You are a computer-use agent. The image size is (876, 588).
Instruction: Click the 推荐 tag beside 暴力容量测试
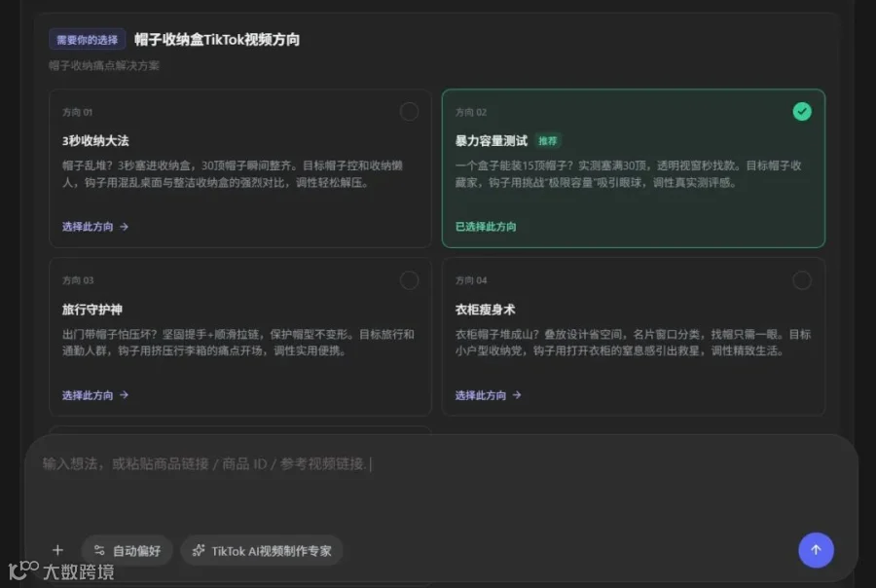[547, 141]
